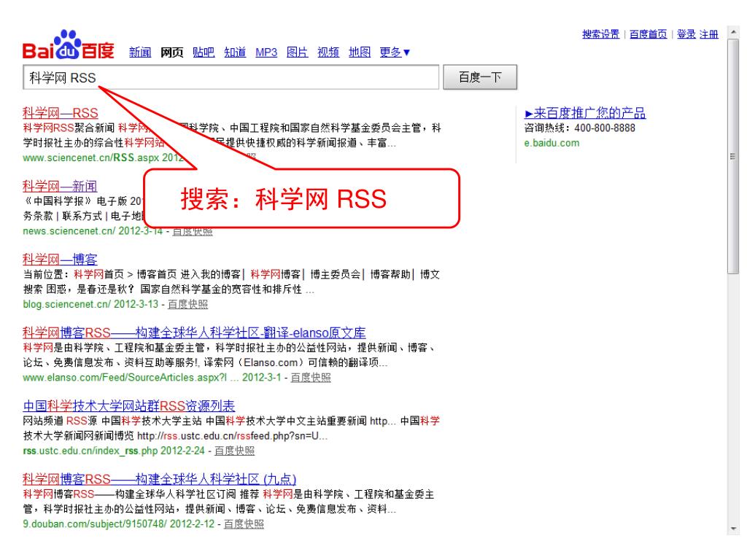Click the vertical scrollbar thumb
Viewport: 747px width, 560px height.
(x=734, y=156)
